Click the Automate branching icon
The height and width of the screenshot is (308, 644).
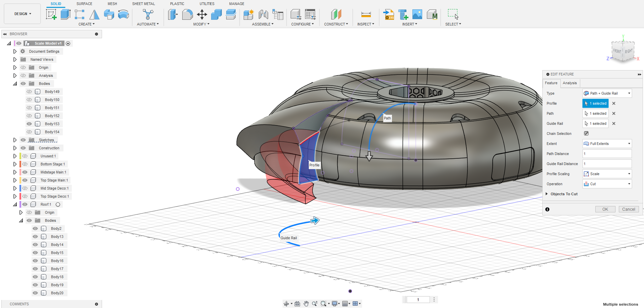[x=148, y=14]
